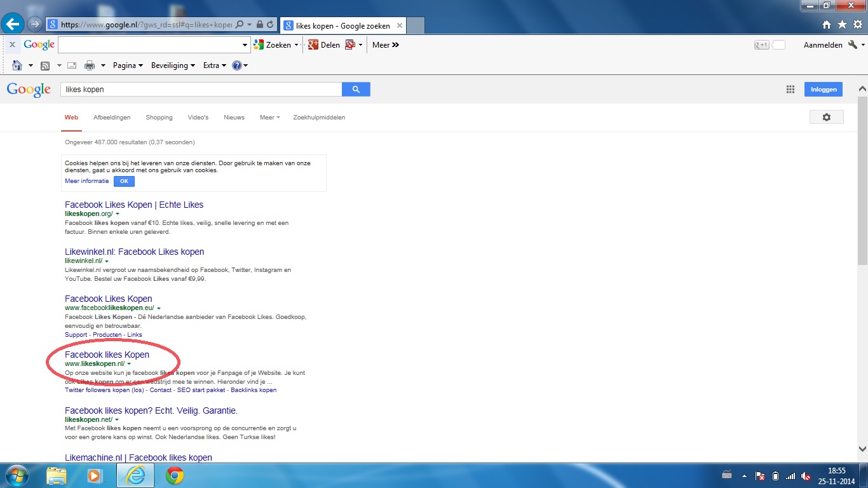Viewport: 868px width, 488px height.
Task: Open Favorites with the star icon
Action: (x=842, y=25)
